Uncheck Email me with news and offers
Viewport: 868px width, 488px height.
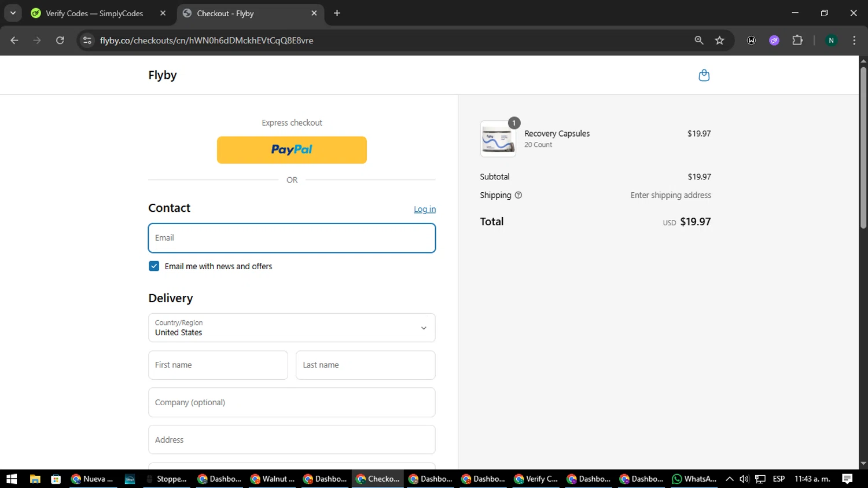coord(154,266)
